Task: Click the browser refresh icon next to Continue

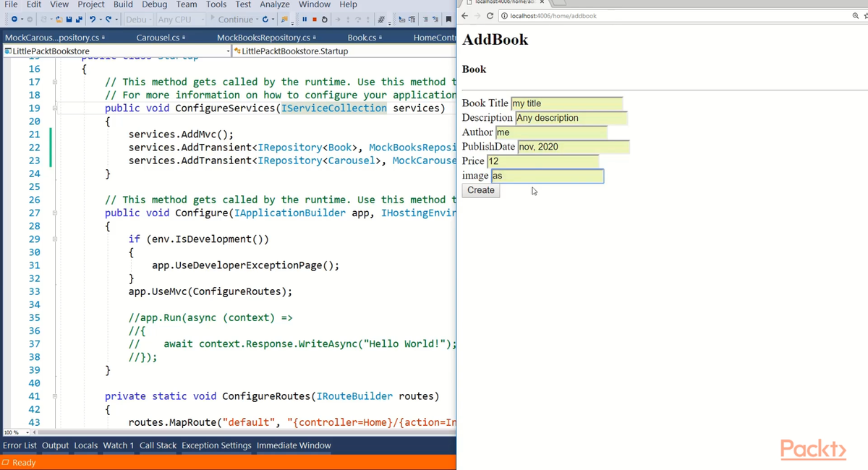Action: (265, 20)
